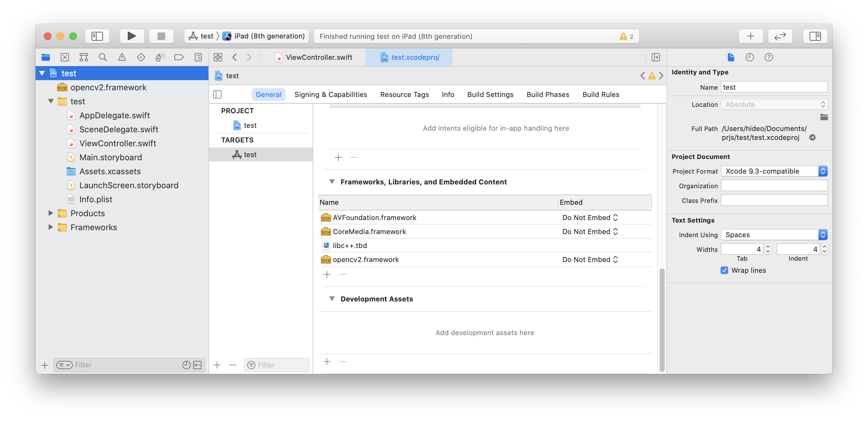Toggle the left navigator panel visibility
868x421 pixels.
point(97,36)
